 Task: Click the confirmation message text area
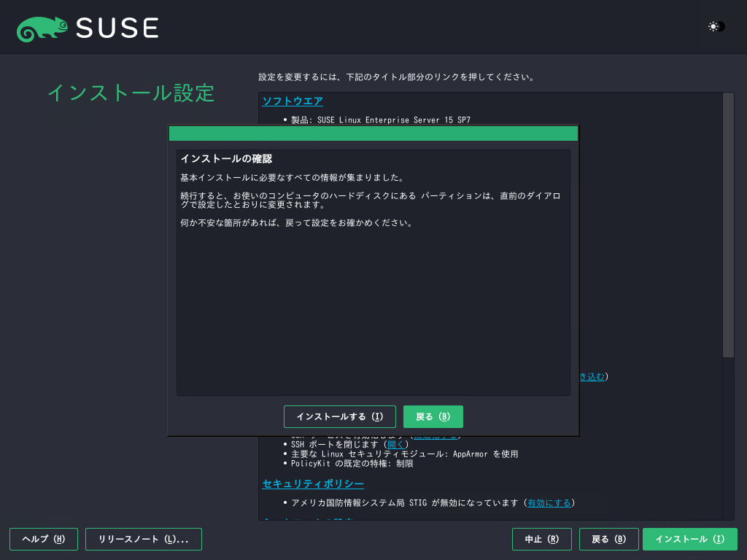click(373, 292)
